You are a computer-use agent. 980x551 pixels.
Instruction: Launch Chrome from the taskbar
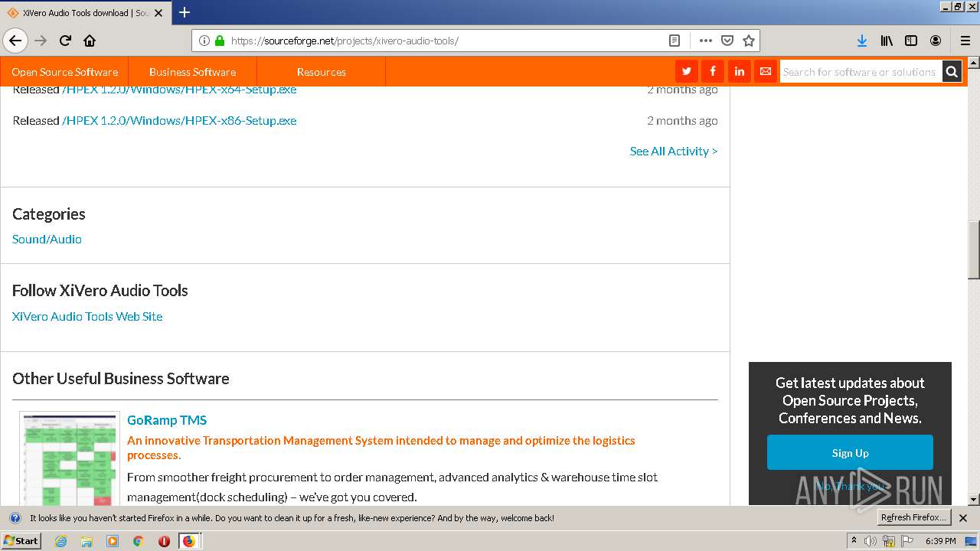pyautogui.click(x=138, y=541)
